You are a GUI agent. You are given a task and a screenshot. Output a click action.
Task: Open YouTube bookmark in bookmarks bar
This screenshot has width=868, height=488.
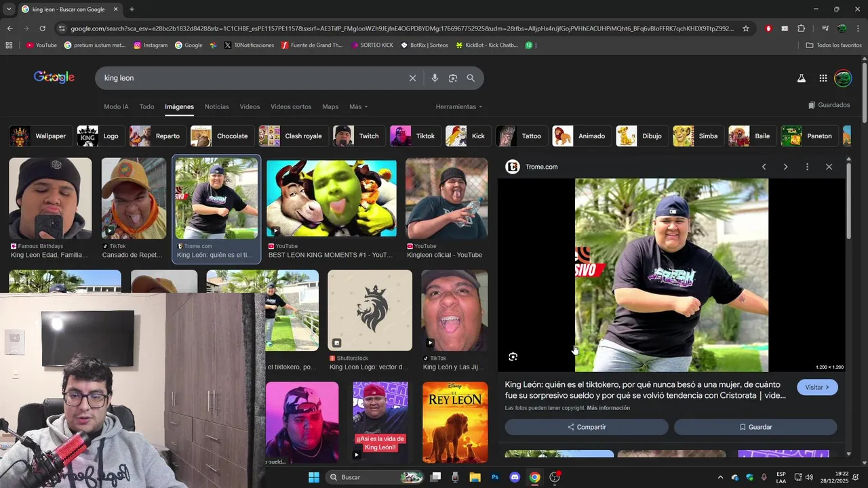(41, 45)
